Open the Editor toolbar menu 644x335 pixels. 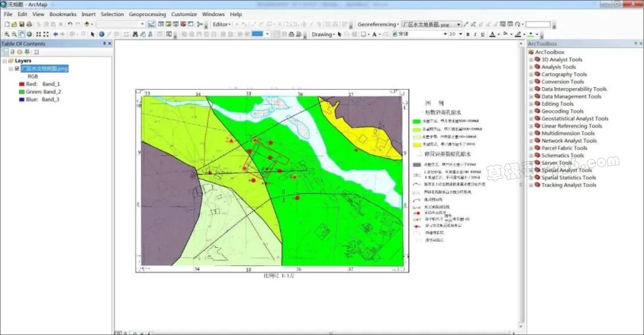coord(222,24)
